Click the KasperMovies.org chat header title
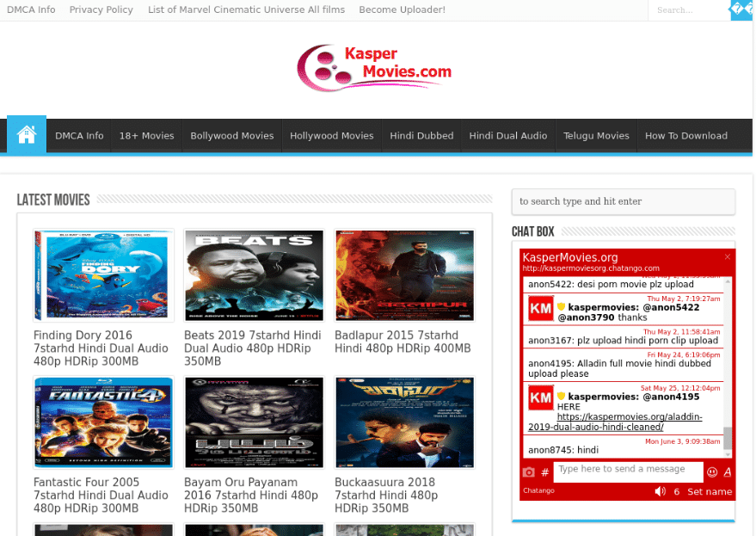 pyautogui.click(x=570, y=257)
